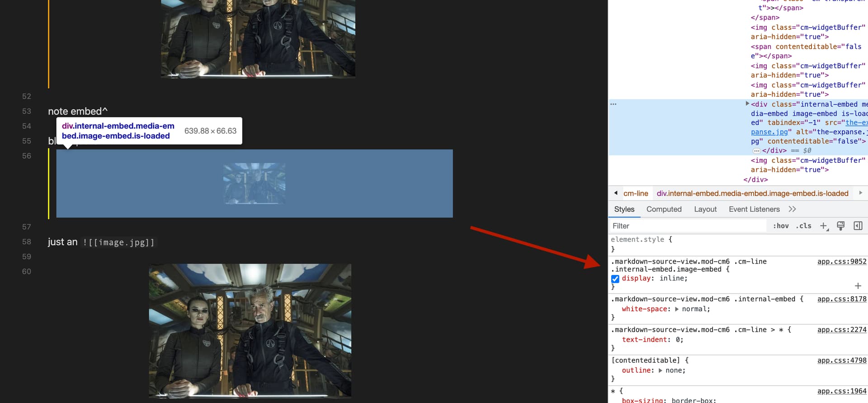Image resolution: width=868 pixels, height=403 pixels.
Task: Select the div.internal-embed.media-embed breadcrumb
Action: [x=752, y=194]
